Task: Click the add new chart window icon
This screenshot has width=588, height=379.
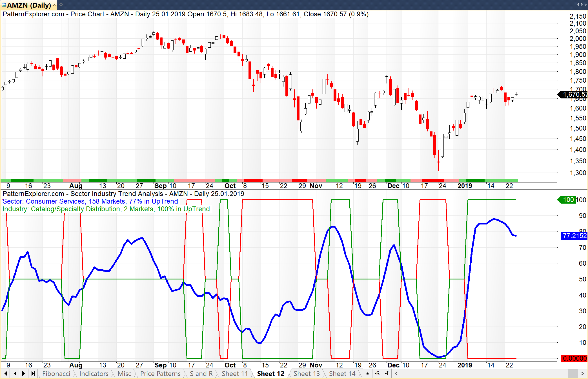Action: pyautogui.click(x=61, y=5)
